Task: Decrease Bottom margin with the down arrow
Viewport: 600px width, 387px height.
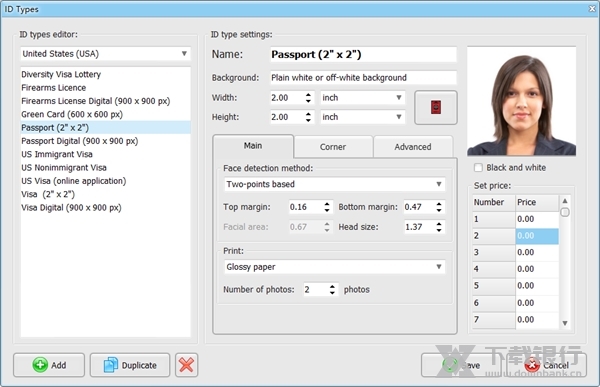Action: pos(439,210)
